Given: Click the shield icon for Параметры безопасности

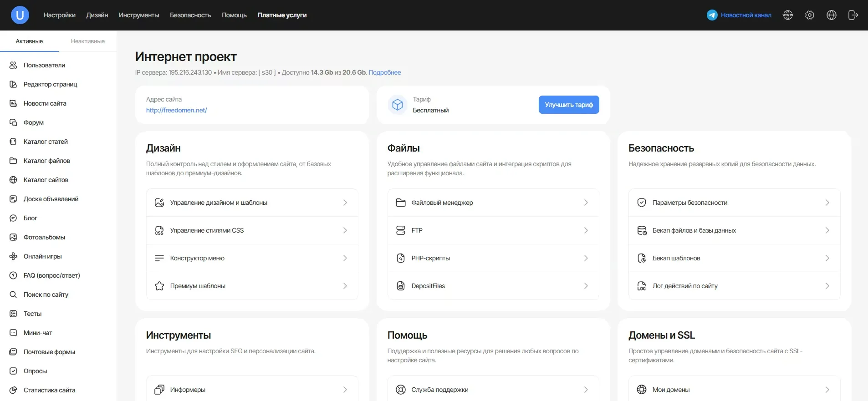Looking at the screenshot, I should tap(642, 203).
